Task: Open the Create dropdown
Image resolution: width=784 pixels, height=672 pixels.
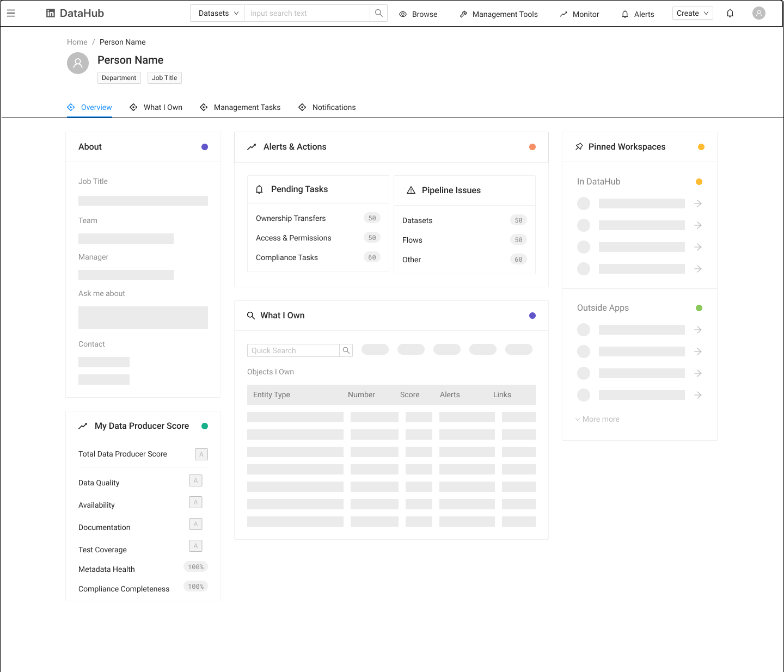Action: pos(693,13)
